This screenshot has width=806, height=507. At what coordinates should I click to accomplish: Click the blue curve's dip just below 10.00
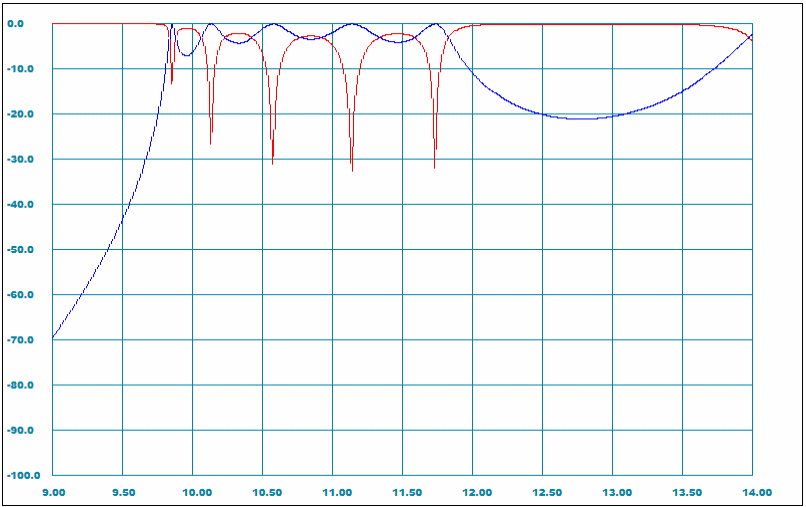coord(187,55)
